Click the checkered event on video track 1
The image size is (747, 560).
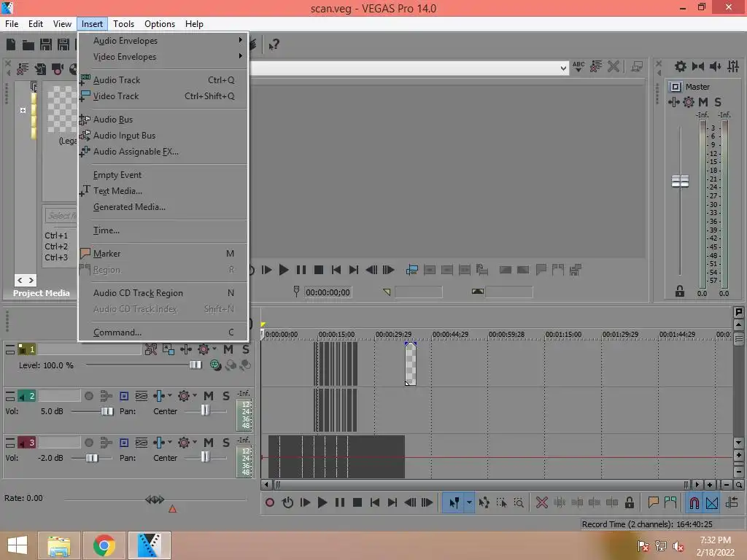click(410, 364)
